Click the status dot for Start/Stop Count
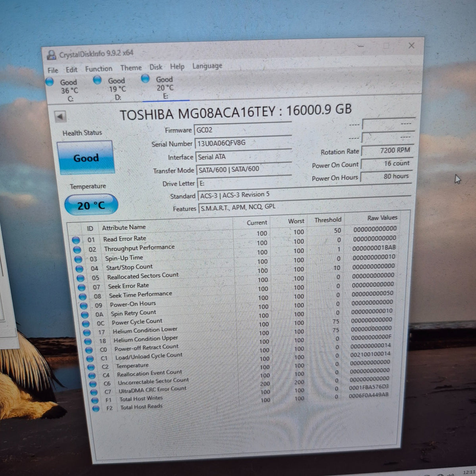This screenshot has width=476, height=476. (x=79, y=269)
